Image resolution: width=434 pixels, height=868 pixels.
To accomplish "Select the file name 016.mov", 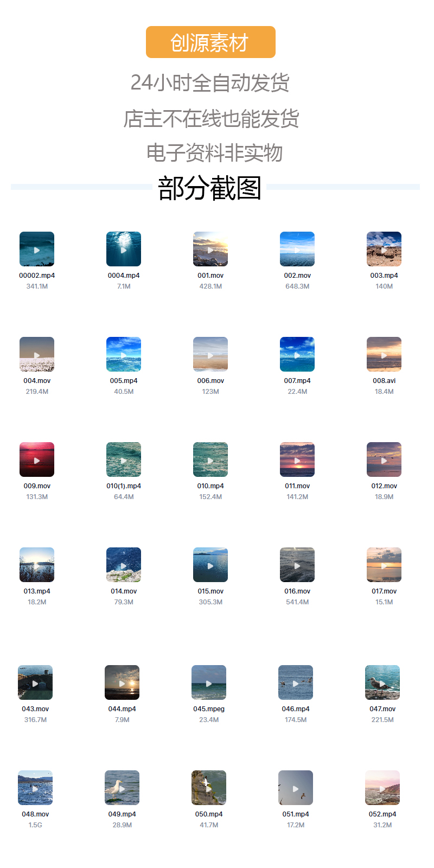I will click(x=297, y=591).
